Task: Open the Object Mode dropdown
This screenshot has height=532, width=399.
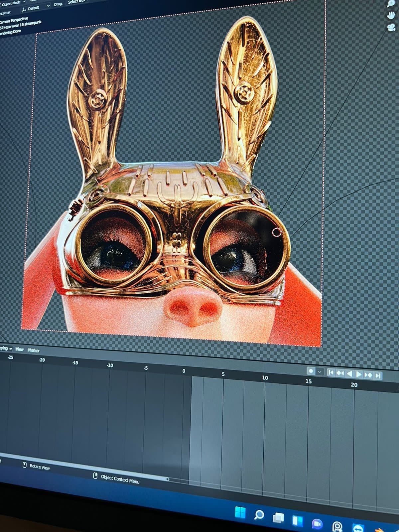Action: (13, 3)
